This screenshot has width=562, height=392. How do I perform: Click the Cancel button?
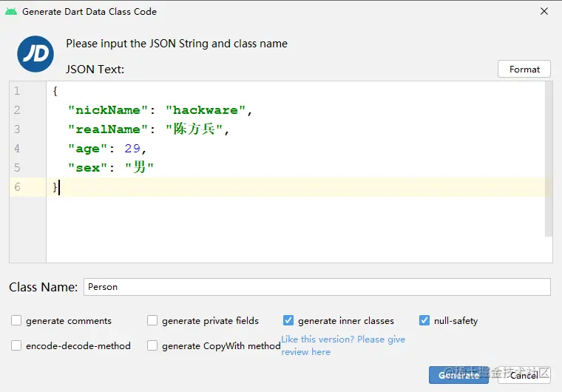524,375
